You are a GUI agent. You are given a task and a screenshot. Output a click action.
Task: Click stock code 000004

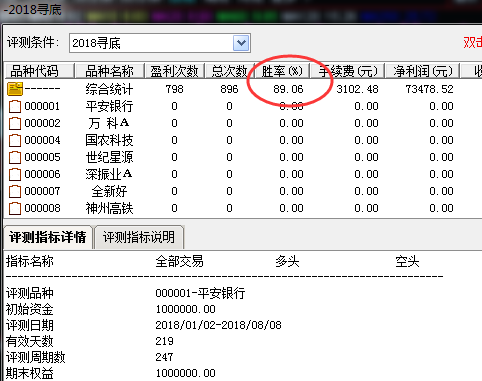(42, 140)
